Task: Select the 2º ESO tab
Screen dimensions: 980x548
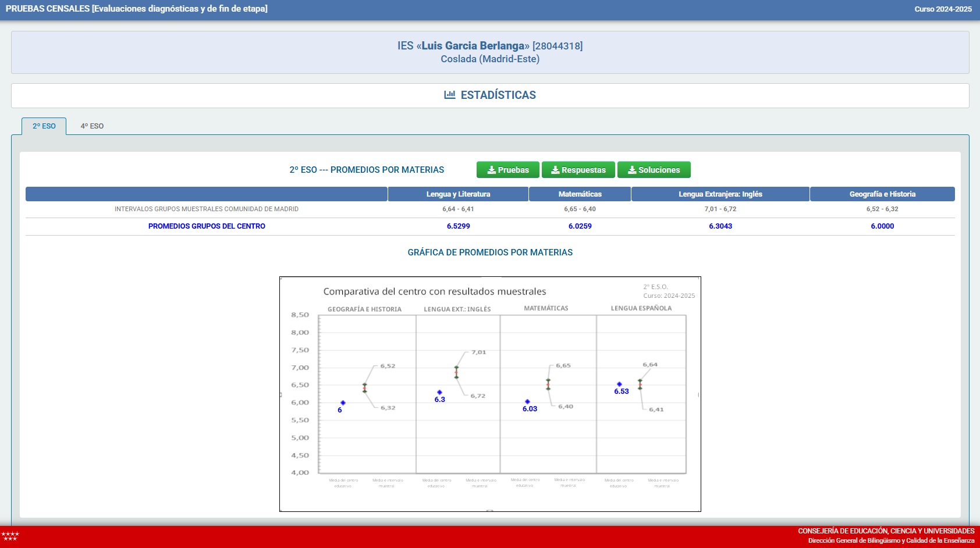Action: (44, 126)
